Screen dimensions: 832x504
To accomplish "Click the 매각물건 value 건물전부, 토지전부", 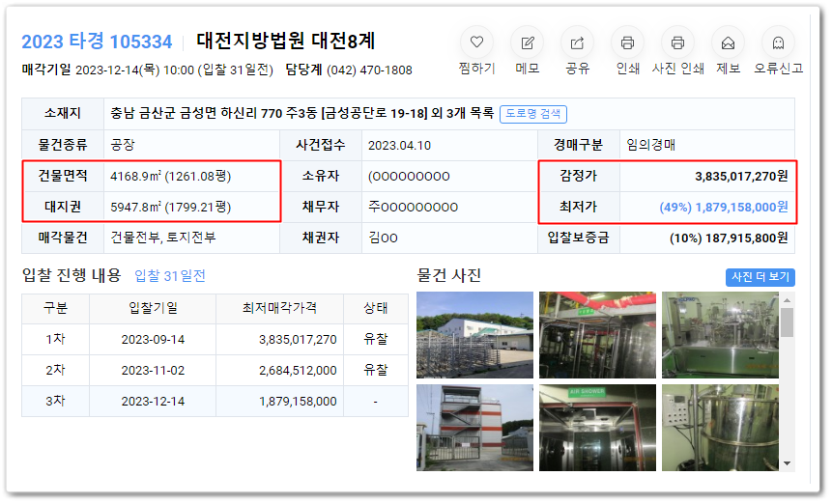I will pos(163,238).
